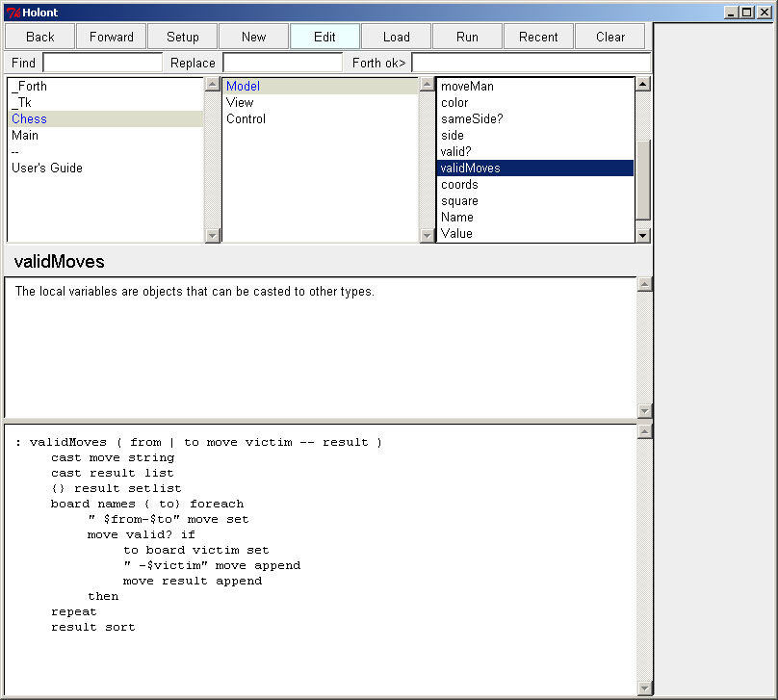
Task: Open the Recent items list
Action: tap(538, 37)
